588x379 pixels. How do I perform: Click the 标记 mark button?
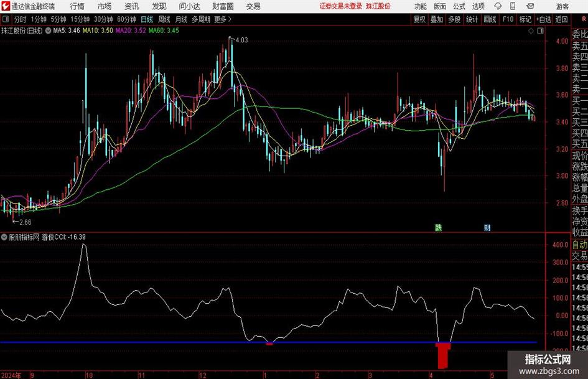pos(525,19)
